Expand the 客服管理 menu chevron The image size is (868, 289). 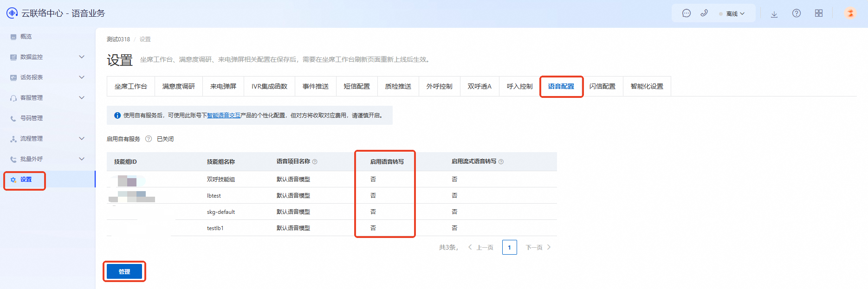pos(82,98)
